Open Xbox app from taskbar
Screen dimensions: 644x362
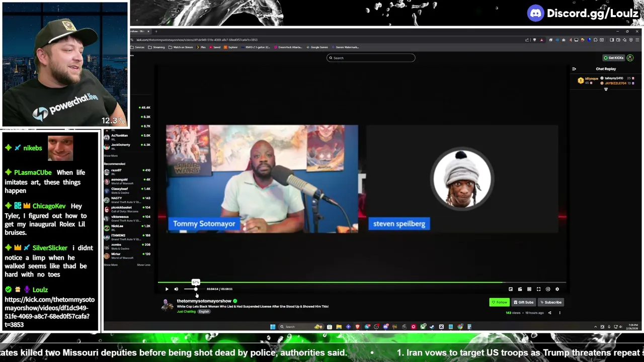(x=423, y=327)
